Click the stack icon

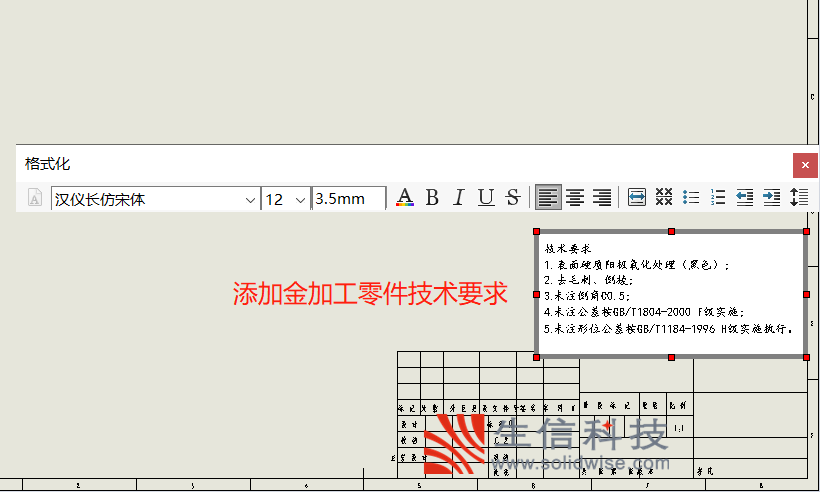pyautogui.click(x=664, y=197)
